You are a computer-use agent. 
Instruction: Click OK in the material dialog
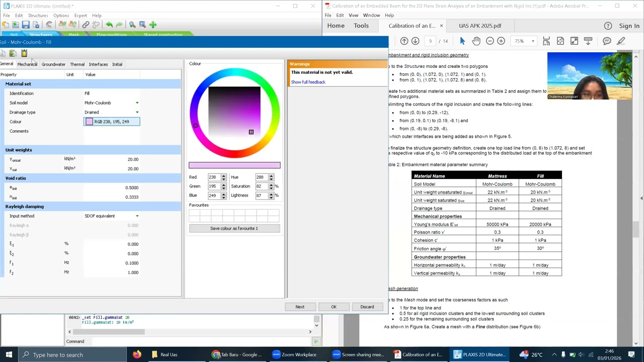334,307
